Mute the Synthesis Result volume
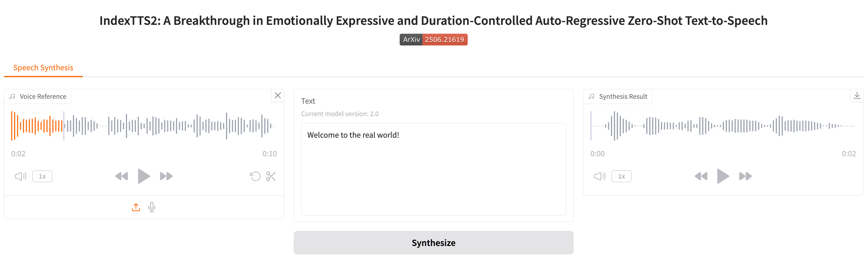The image size is (868, 261). coord(600,176)
